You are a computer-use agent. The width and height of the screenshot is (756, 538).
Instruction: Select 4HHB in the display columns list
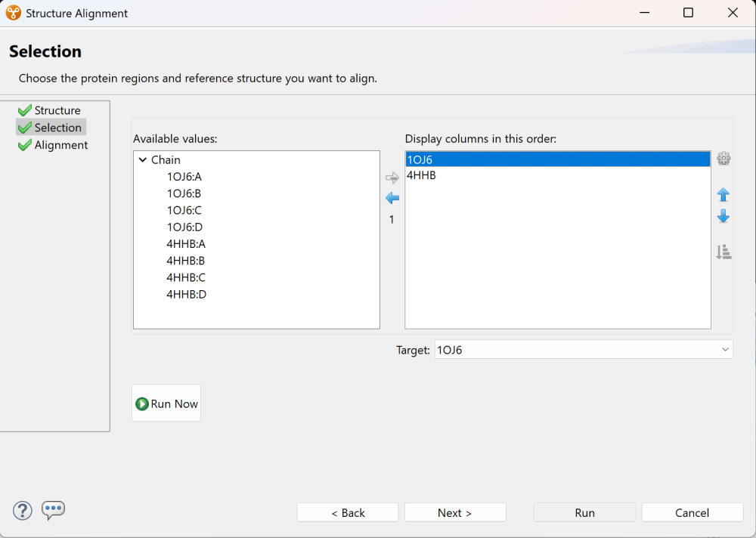click(x=421, y=175)
